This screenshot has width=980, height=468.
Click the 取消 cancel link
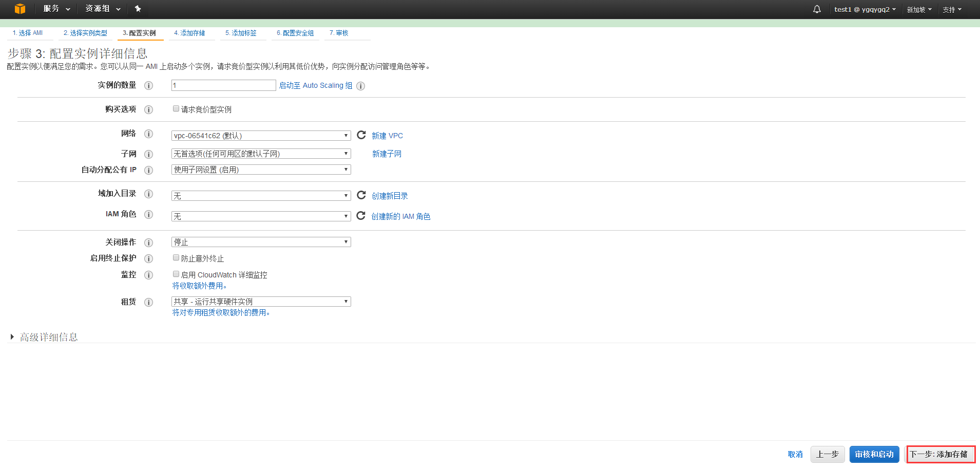[x=795, y=454]
